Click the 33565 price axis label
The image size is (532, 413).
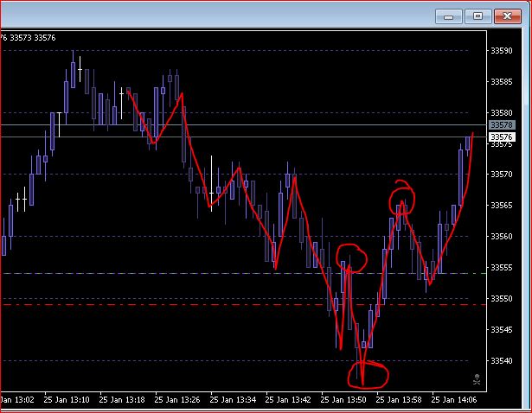pyautogui.click(x=502, y=206)
